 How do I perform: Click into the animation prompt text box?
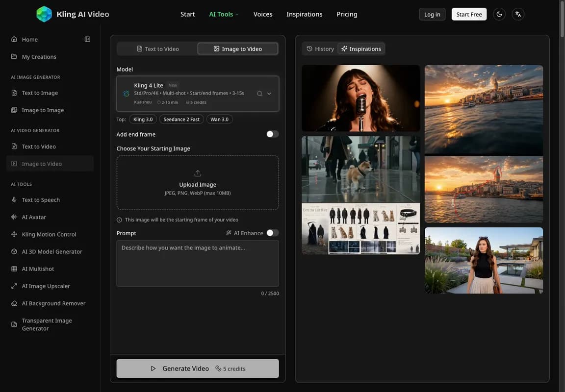click(198, 263)
